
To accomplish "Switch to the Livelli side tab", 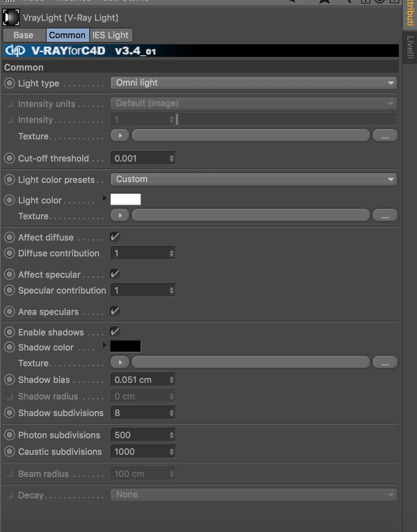I will pyautogui.click(x=410, y=47).
